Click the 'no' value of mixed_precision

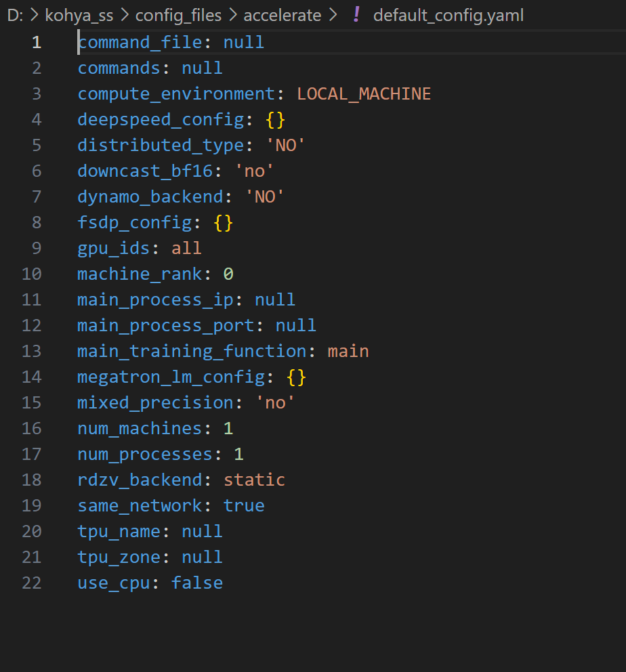tap(275, 402)
